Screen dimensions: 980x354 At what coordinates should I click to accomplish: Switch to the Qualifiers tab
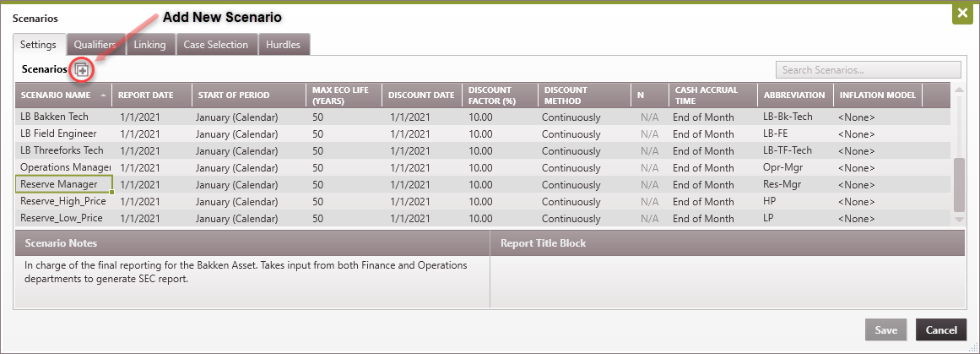click(94, 45)
